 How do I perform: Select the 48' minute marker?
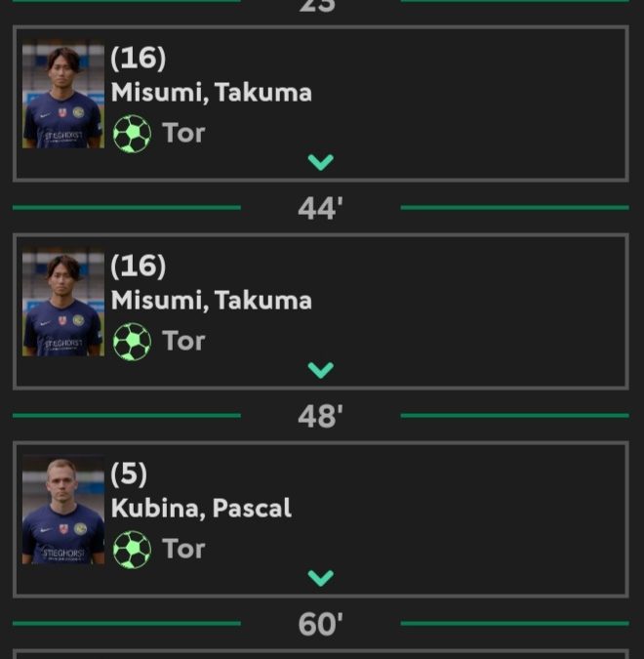tap(320, 417)
